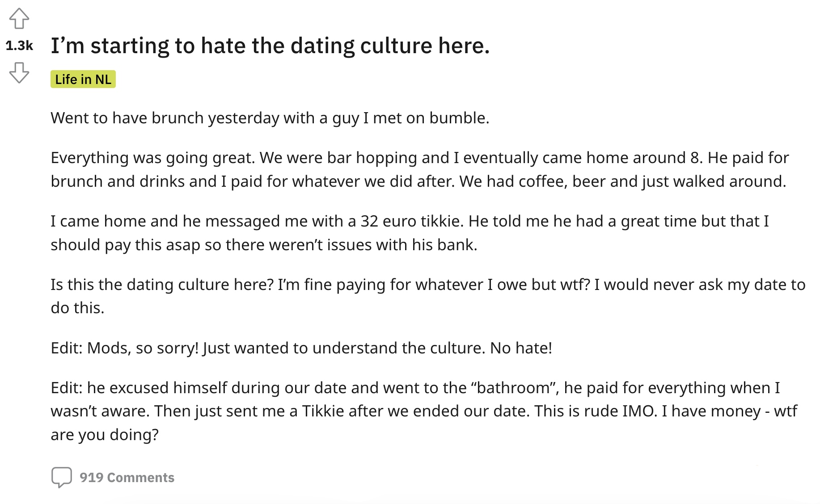Click the paragraph starting "I came home and he messaged"
The height and width of the screenshot is (504, 820).
coord(410,233)
